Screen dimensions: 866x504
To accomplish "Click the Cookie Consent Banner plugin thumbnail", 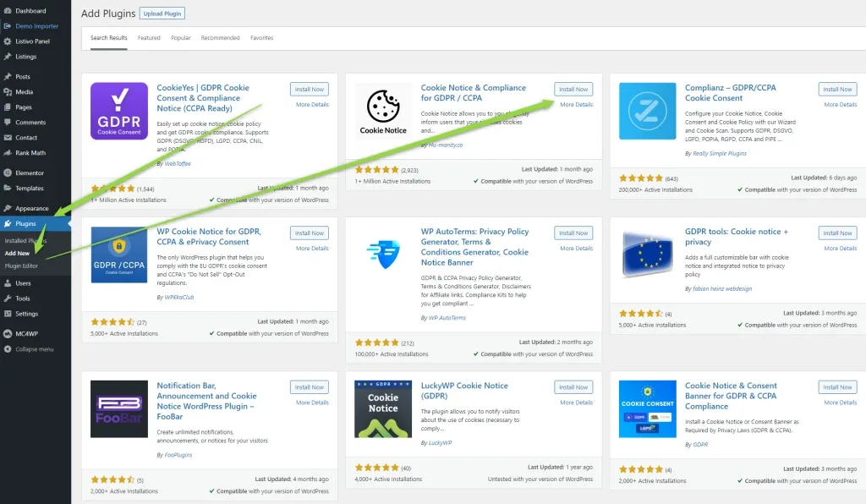I will 647,409.
